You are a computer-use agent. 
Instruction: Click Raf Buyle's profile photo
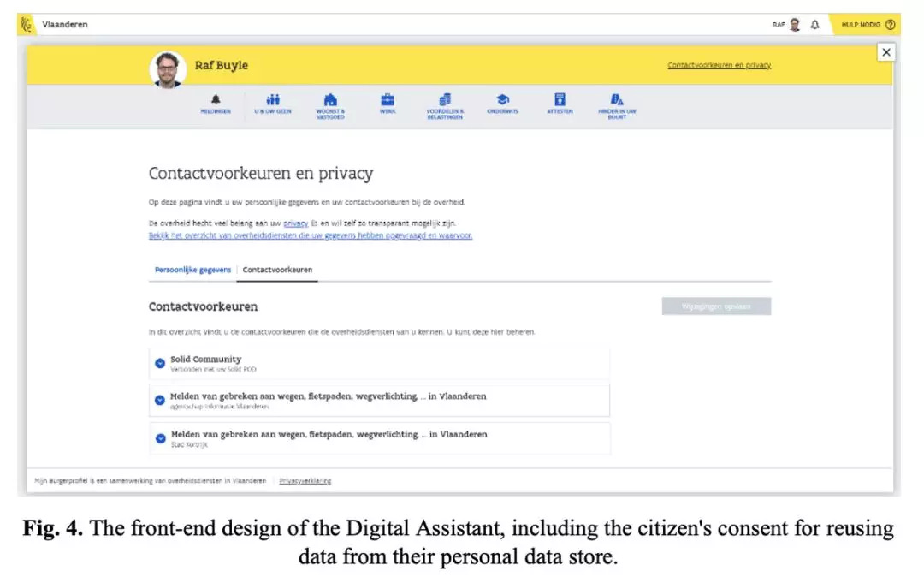pyautogui.click(x=168, y=69)
